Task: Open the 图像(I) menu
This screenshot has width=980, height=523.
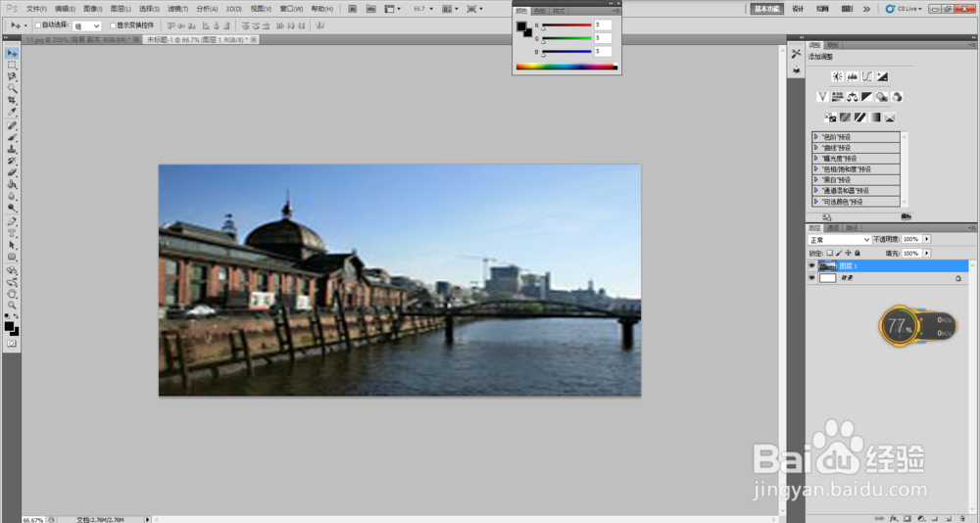Action: click(92, 9)
